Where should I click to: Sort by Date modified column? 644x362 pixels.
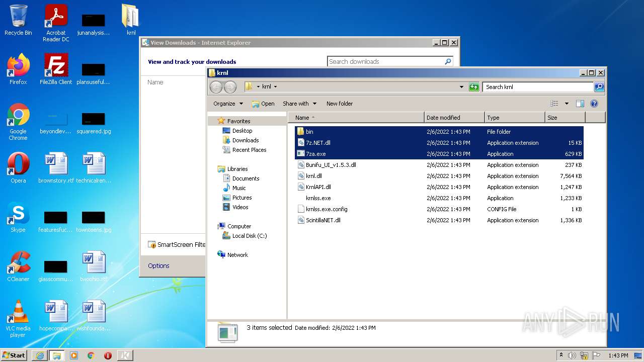454,118
